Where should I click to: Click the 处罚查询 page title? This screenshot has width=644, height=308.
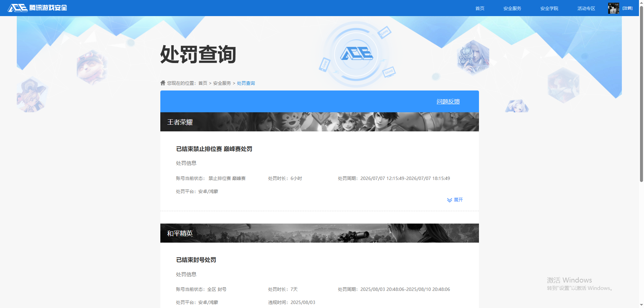coord(198,54)
